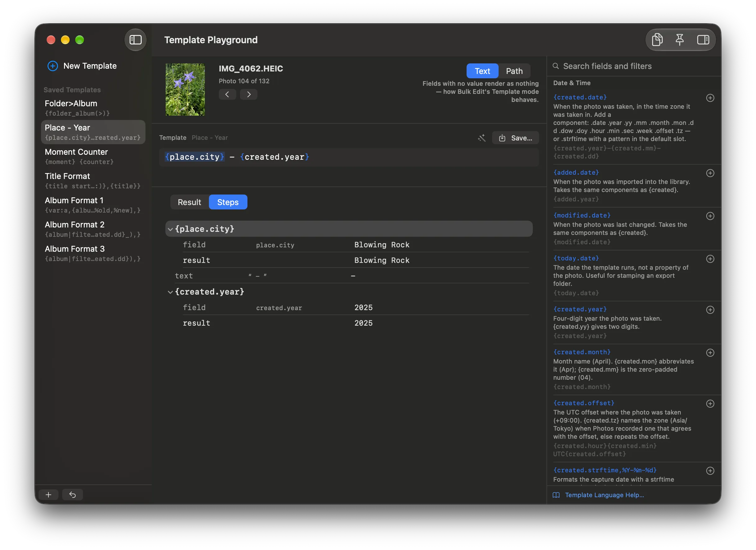The width and height of the screenshot is (756, 550).
Task: Add {created.date} field with plus icon
Action: [710, 98]
